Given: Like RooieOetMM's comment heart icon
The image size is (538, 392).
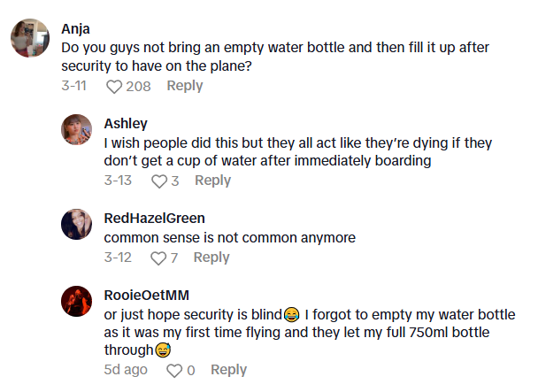Looking at the screenshot, I should coord(174,371).
